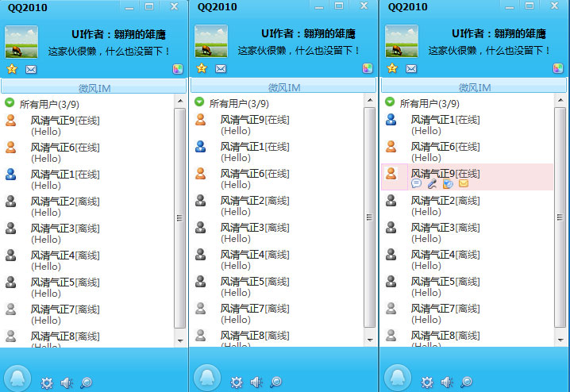The width and height of the screenshot is (570, 392).
Task: Click scroll-up arrow in right window's contact list
Action: pos(560,100)
